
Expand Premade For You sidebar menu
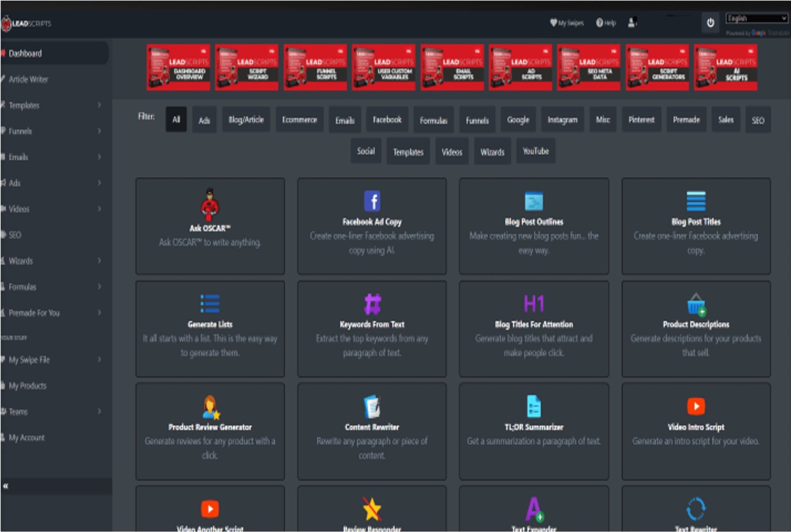(x=53, y=313)
